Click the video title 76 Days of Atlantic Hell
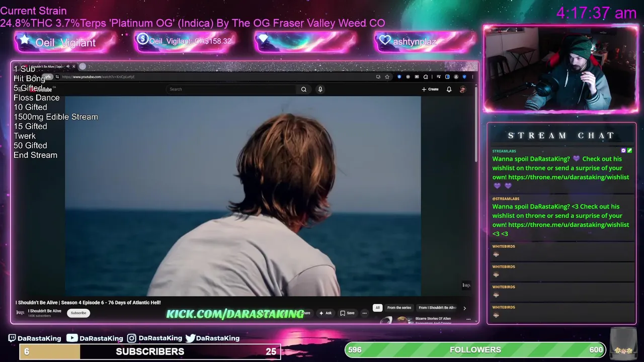The height and width of the screenshot is (362, 644). 88,303
